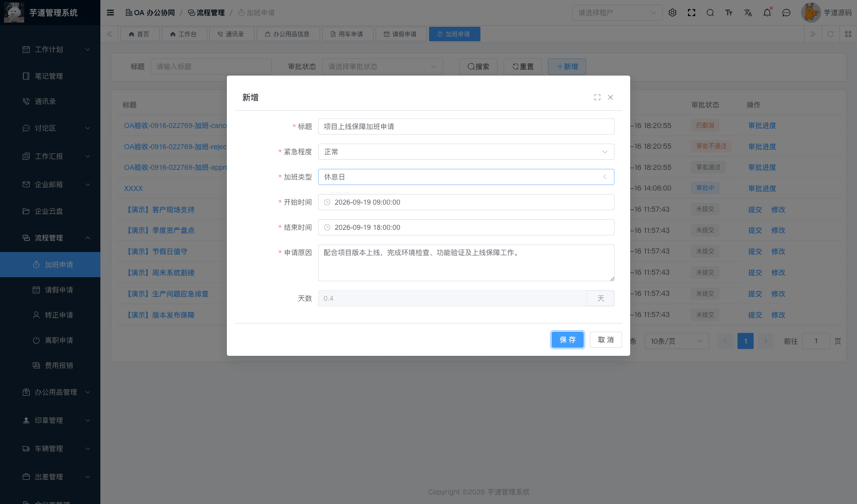Viewport: 857px width, 504px height.
Task: Expand the 印章管理 sidebar menu
Action: click(x=50, y=420)
